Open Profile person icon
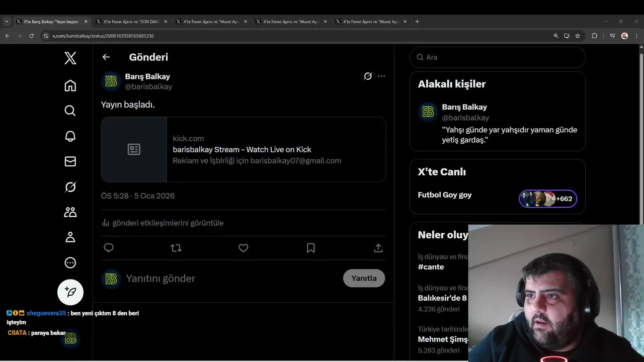644x362 pixels. coord(70,237)
